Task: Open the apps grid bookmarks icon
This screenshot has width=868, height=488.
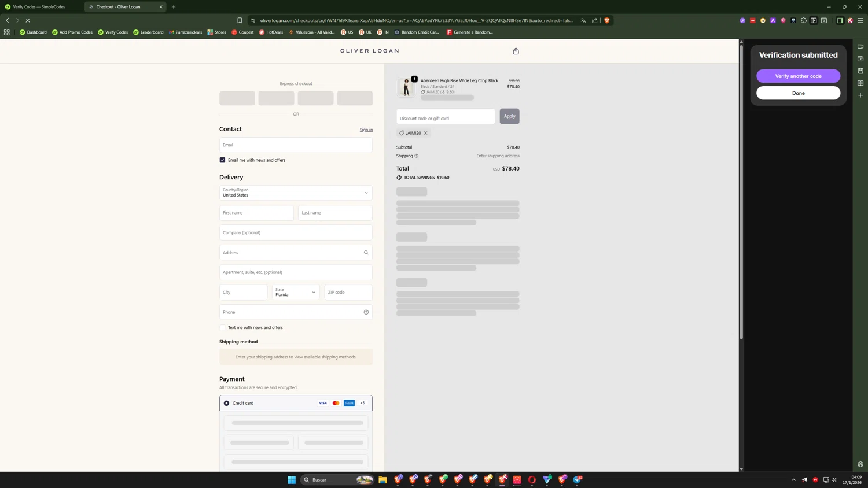Action: pyautogui.click(x=7, y=32)
